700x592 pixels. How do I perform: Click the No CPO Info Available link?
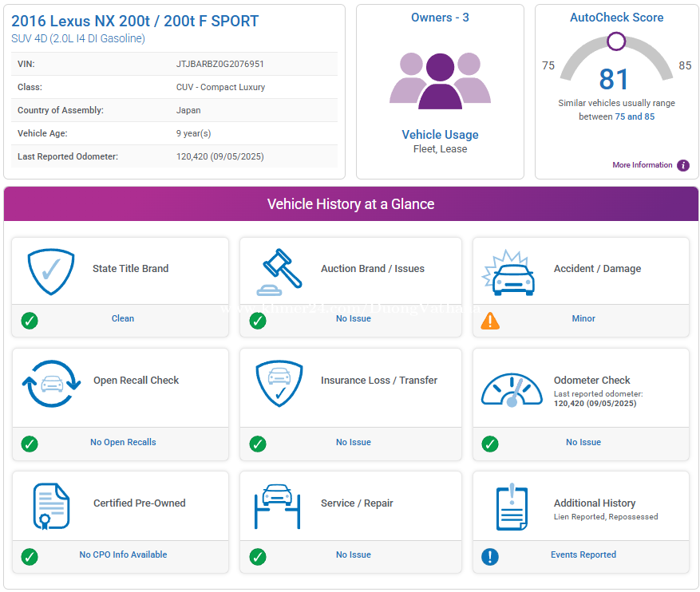123,555
